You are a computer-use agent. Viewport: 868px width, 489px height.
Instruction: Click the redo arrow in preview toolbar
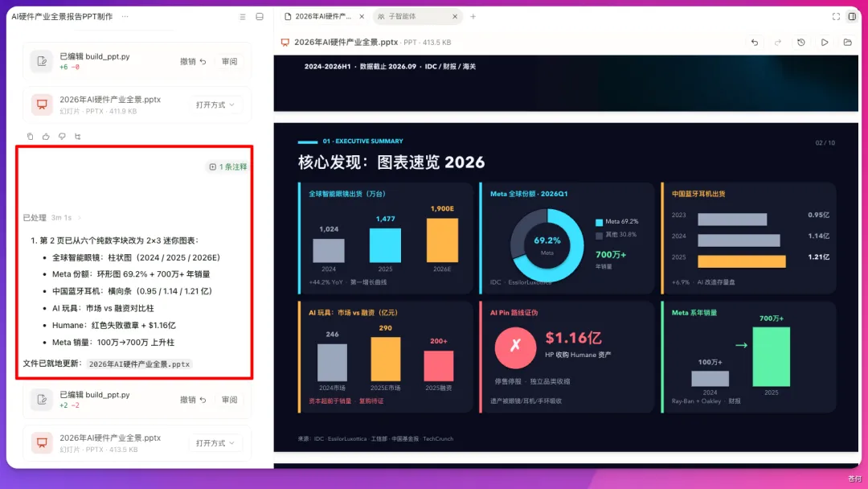pyautogui.click(x=778, y=43)
